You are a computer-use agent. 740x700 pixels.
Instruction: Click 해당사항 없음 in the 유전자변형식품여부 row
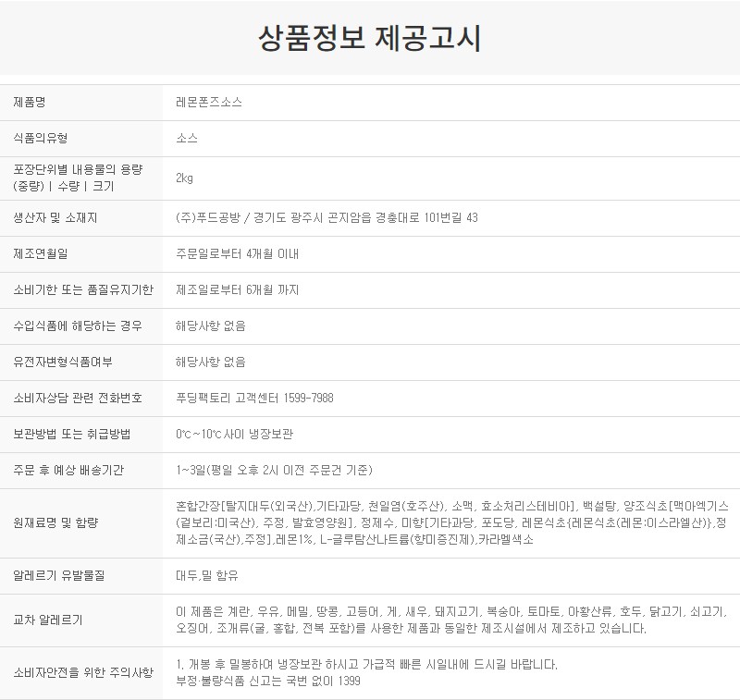[x=211, y=362]
